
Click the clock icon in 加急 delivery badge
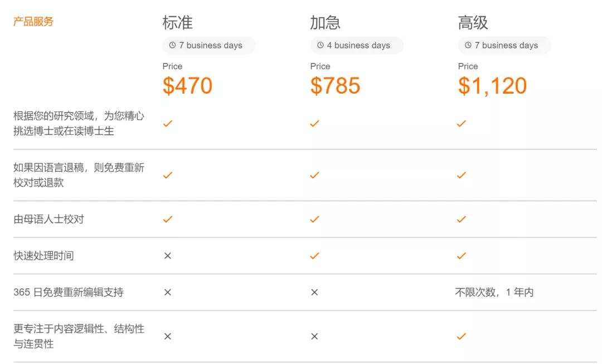(x=321, y=45)
